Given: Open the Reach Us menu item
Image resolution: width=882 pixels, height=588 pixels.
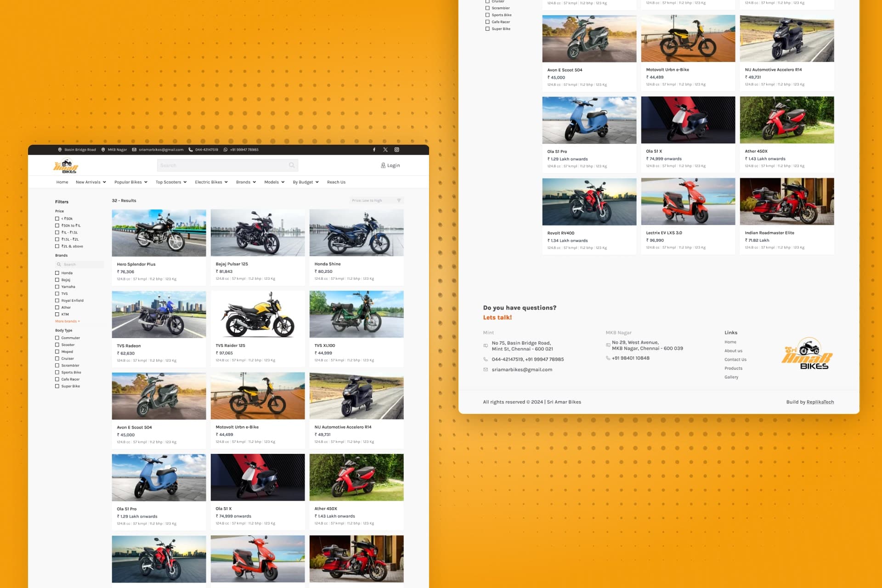Looking at the screenshot, I should [x=336, y=182].
